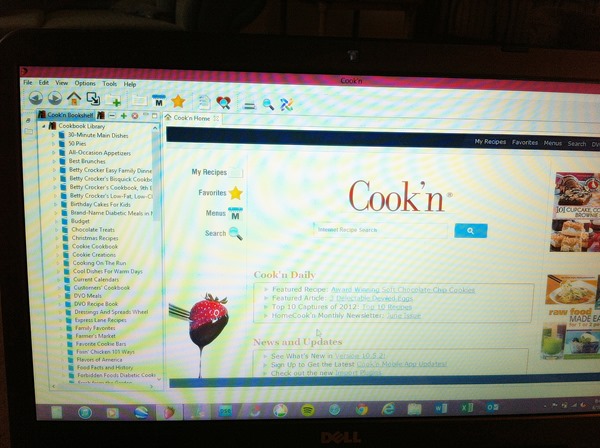Click Menus in the top navigation bar
The height and width of the screenshot is (448, 600).
point(553,143)
